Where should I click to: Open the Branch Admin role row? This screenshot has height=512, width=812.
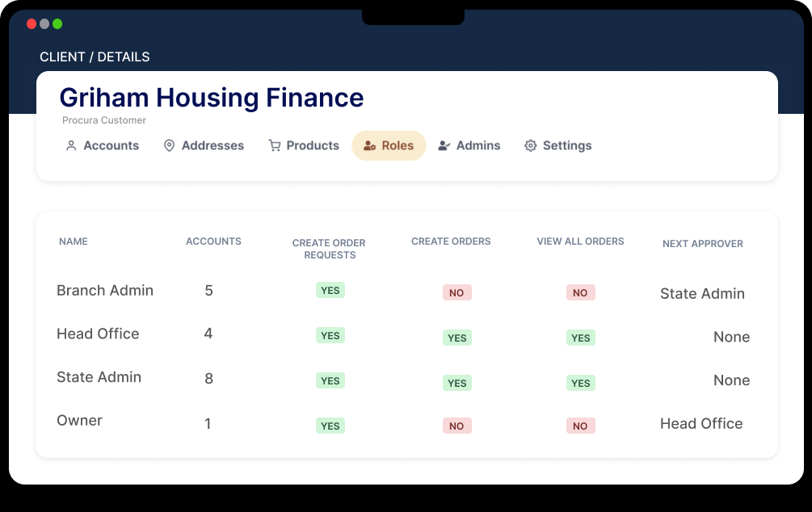[x=105, y=291]
